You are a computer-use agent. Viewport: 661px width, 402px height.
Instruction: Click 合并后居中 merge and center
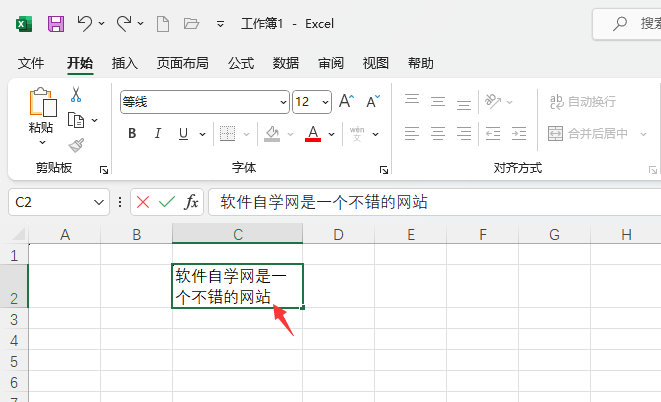tap(588, 134)
